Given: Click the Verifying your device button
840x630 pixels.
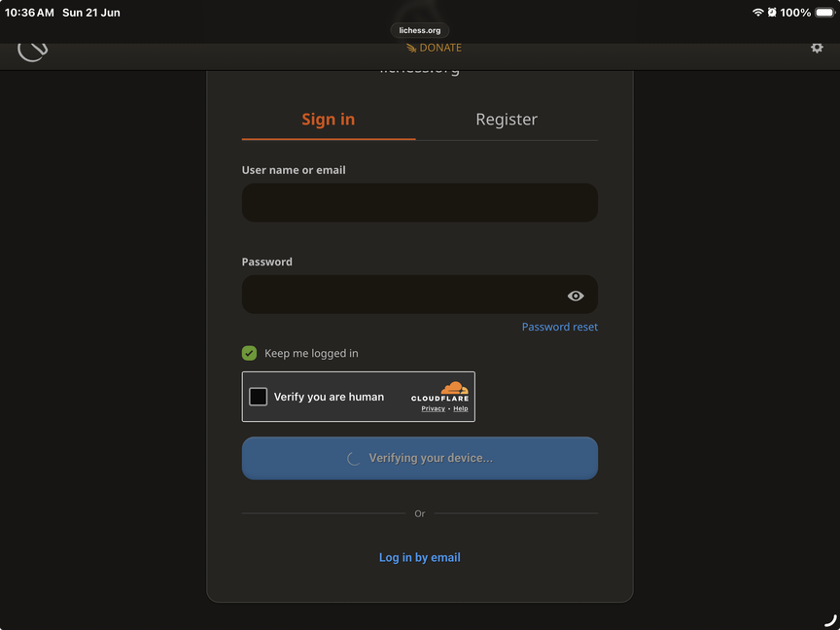Looking at the screenshot, I should pyautogui.click(x=419, y=458).
